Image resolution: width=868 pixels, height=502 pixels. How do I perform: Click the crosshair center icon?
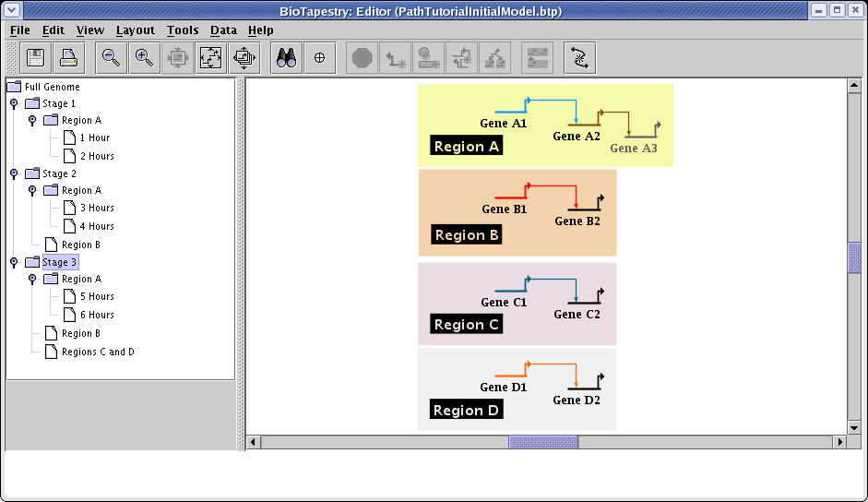tap(319, 58)
